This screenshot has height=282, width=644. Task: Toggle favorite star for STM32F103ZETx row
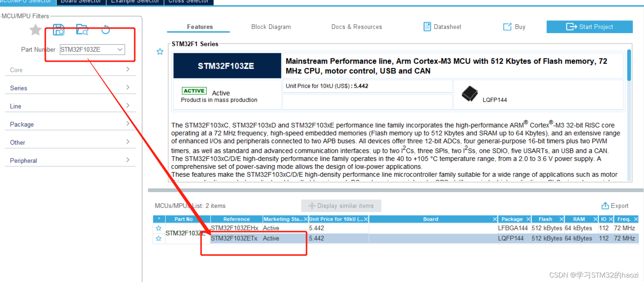[x=159, y=238]
